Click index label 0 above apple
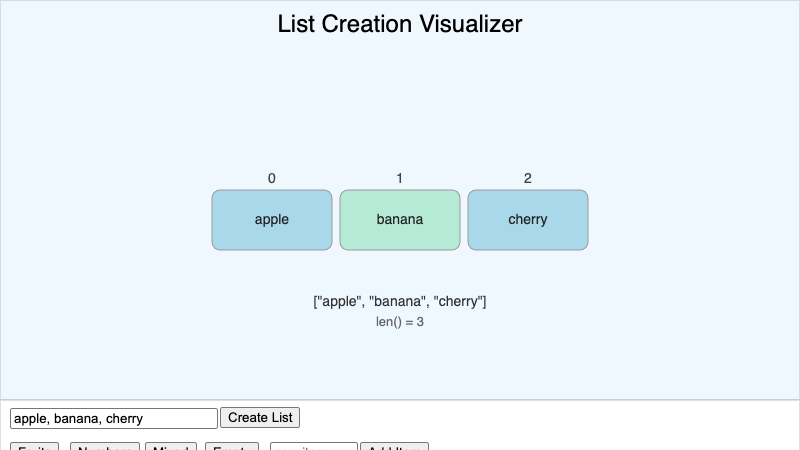Image resolution: width=800 pixels, height=450 pixels. pos(271,179)
